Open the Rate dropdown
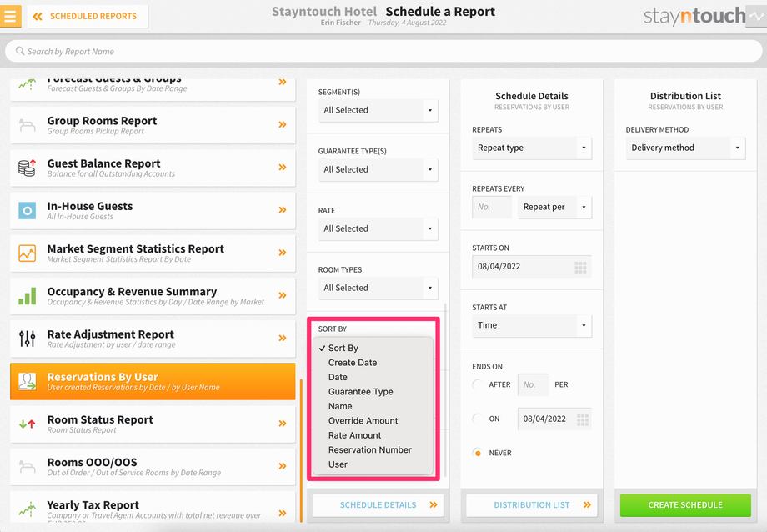 [x=378, y=228]
